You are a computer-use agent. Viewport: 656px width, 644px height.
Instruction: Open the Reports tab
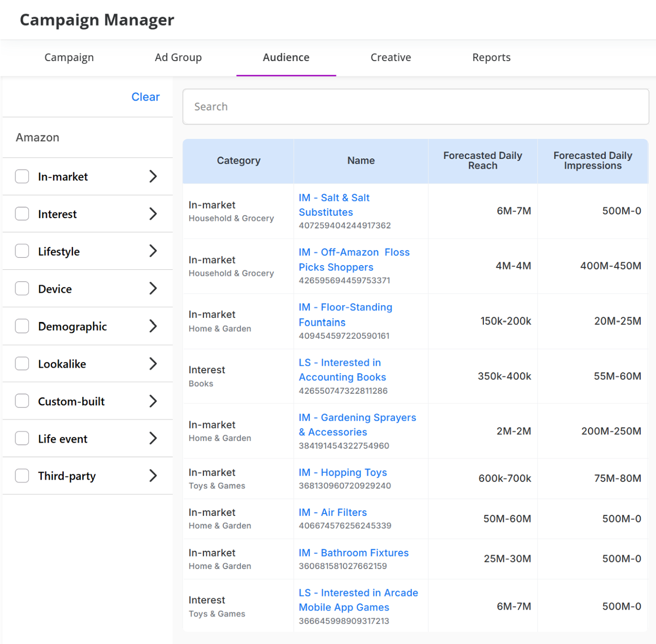coord(491,57)
